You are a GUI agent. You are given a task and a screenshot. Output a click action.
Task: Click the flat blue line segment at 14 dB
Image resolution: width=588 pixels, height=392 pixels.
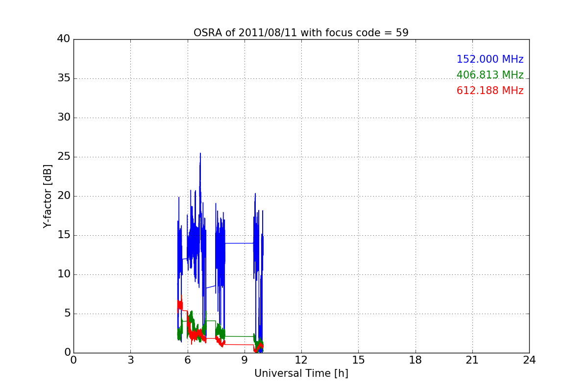(x=239, y=243)
